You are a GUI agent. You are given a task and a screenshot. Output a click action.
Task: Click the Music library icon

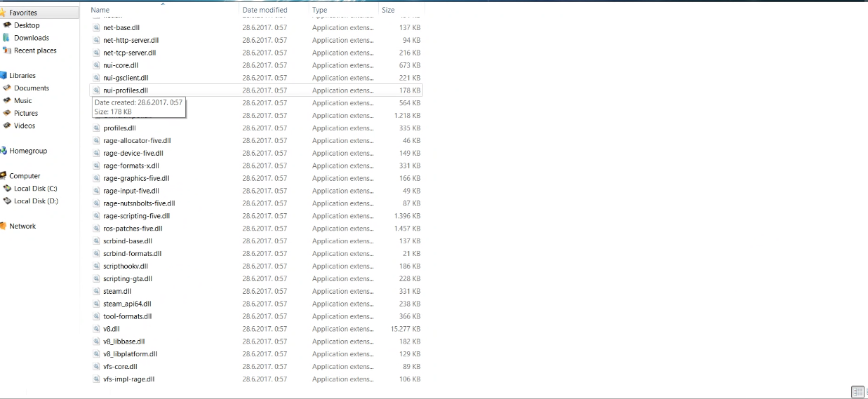[7, 100]
